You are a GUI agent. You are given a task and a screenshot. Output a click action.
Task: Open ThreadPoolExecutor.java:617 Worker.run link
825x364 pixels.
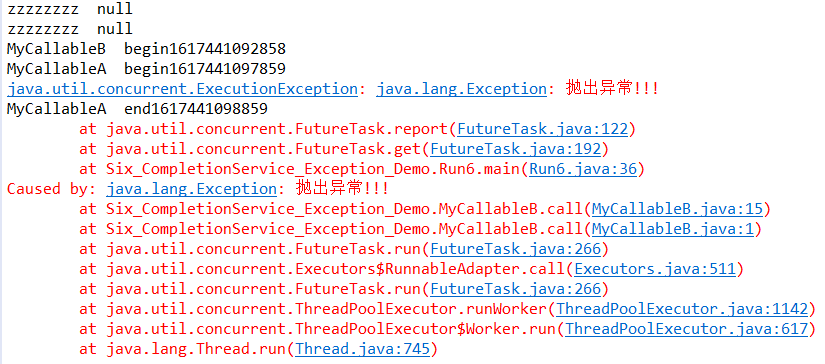tap(686, 329)
